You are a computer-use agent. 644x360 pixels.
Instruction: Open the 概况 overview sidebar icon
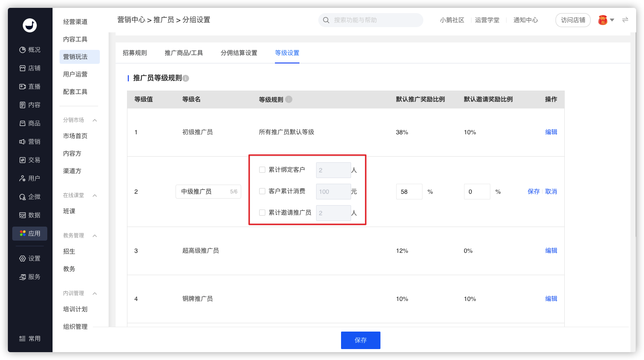pyautogui.click(x=22, y=50)
